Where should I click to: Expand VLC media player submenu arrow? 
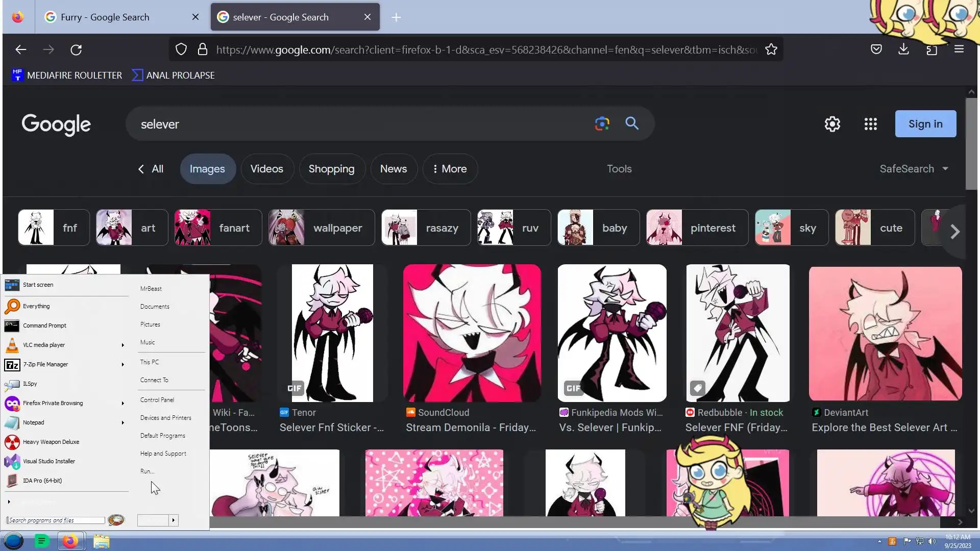[122, 345]
